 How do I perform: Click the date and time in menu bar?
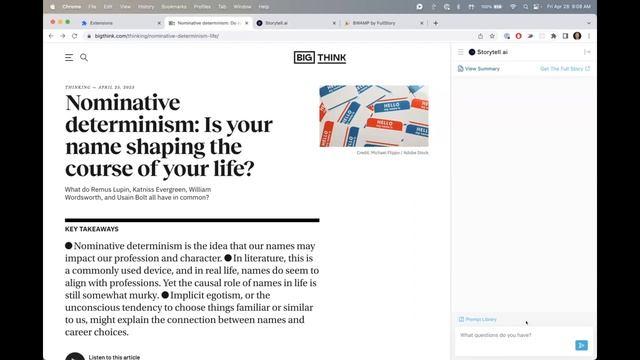coord(568,7)
